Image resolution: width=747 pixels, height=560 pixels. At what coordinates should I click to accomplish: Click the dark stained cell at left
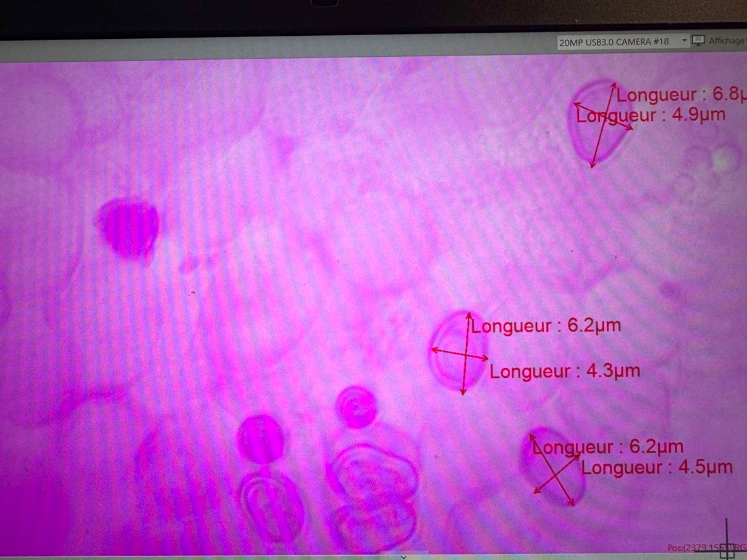[x=128, y=227]
